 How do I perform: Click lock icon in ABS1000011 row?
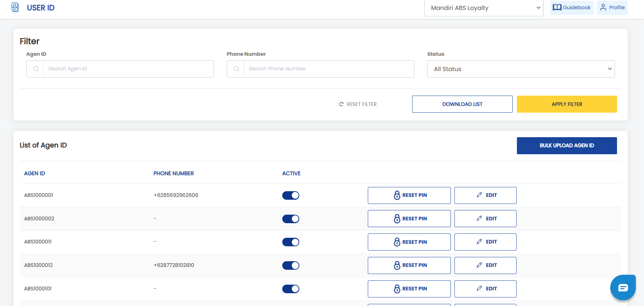pyautogui.click(x=397, y=242)
